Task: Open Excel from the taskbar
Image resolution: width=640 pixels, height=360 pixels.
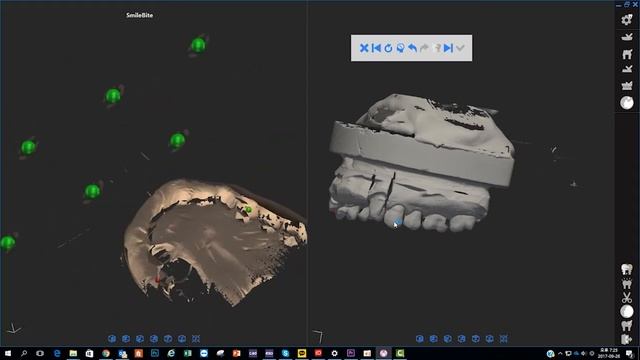Action: click(x=187, y=353)
